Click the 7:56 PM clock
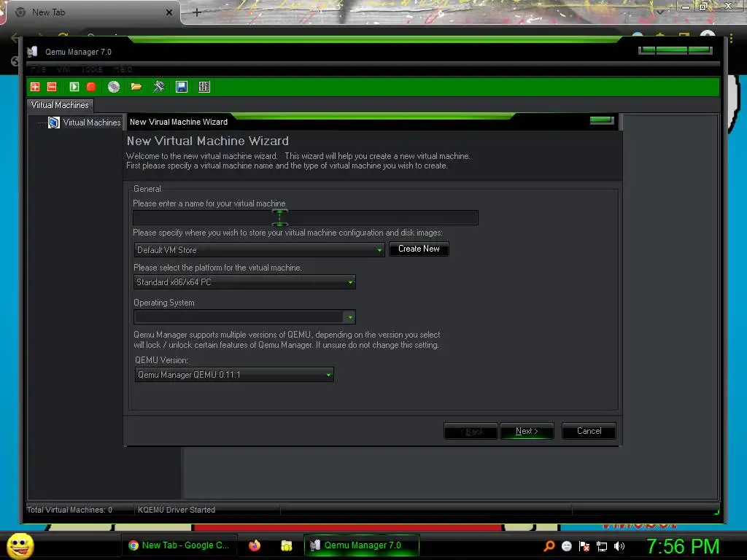Viewport: 747px width, 560px height. tap(683, 546)
